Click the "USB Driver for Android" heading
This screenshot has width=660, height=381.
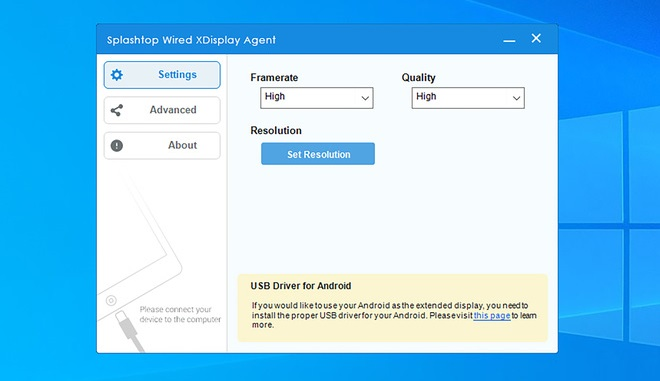301,286
